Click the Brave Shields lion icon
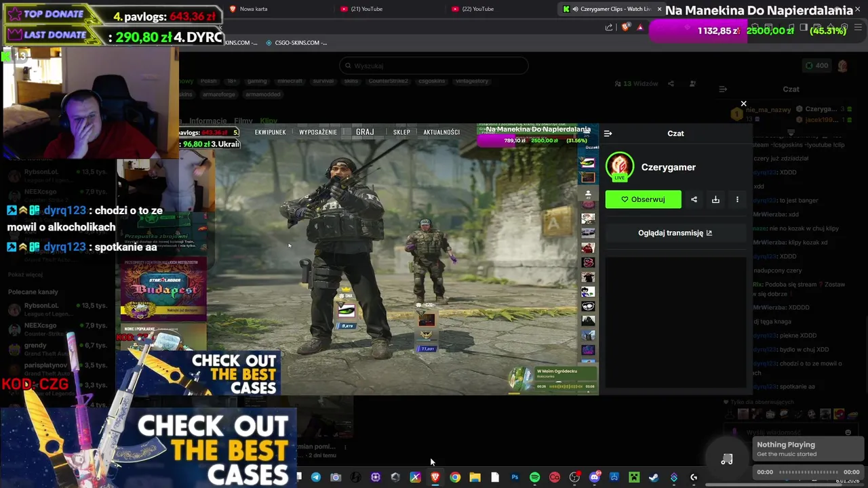 625,27
